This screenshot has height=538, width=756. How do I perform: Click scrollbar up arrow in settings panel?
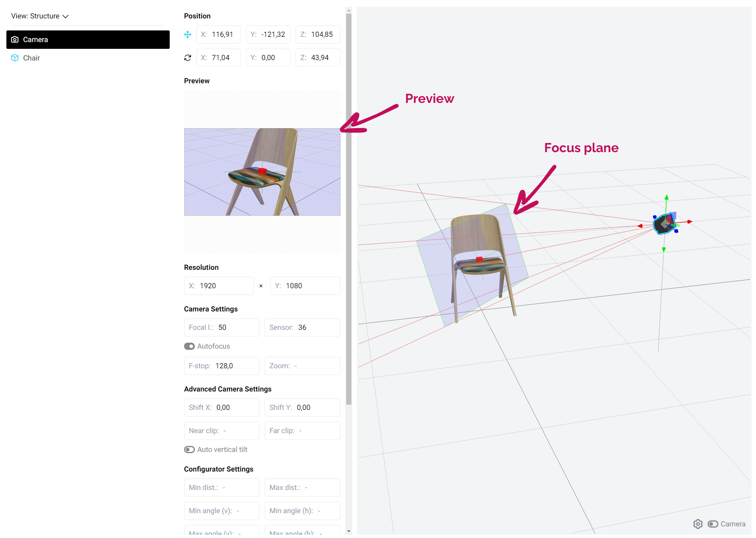click(x=349, y=10)
